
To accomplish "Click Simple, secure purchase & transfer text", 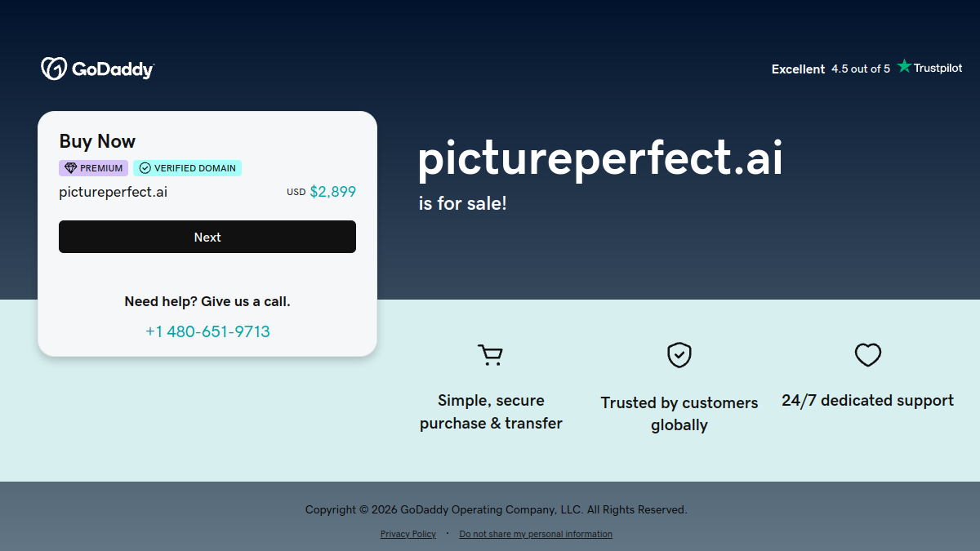I will 491,411.
